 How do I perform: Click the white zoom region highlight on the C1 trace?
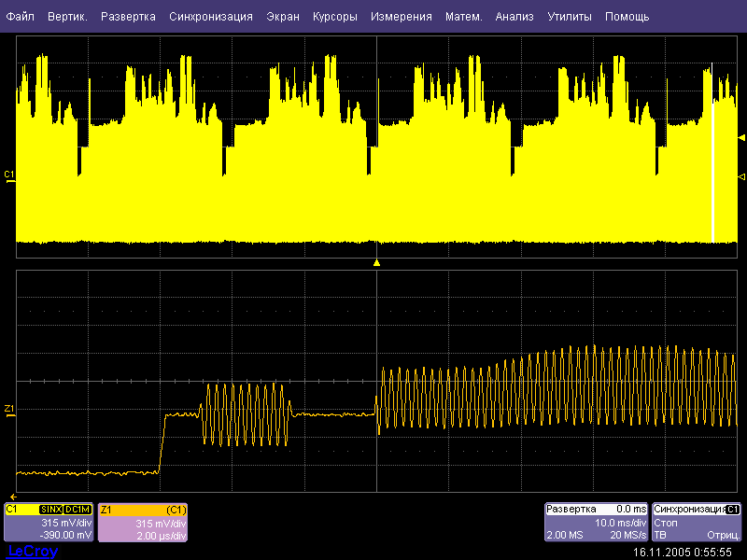pyautogui.click(x=712, y=168)
